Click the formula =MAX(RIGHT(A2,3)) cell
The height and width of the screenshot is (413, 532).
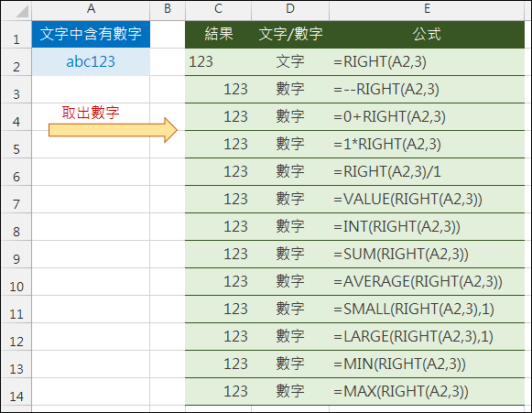point(427,392)
